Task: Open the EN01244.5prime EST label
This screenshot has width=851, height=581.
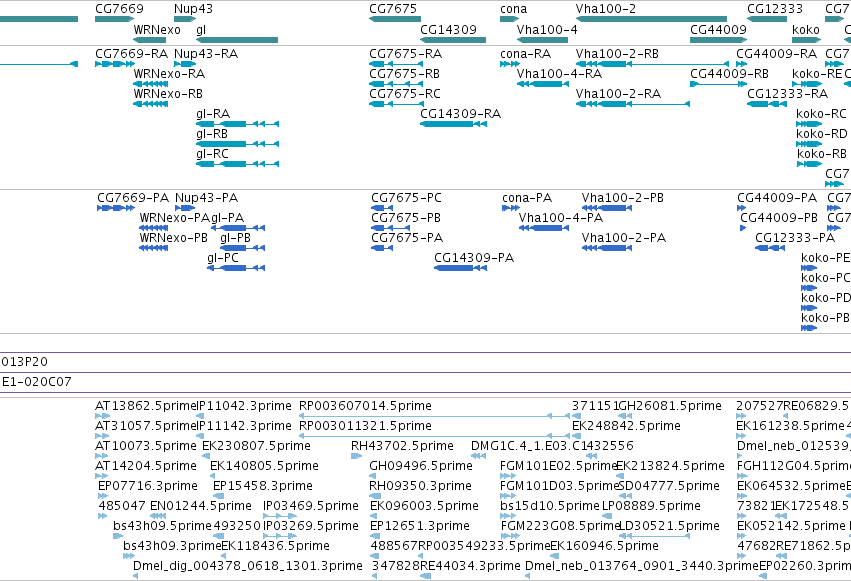Action: click(201, 506)
